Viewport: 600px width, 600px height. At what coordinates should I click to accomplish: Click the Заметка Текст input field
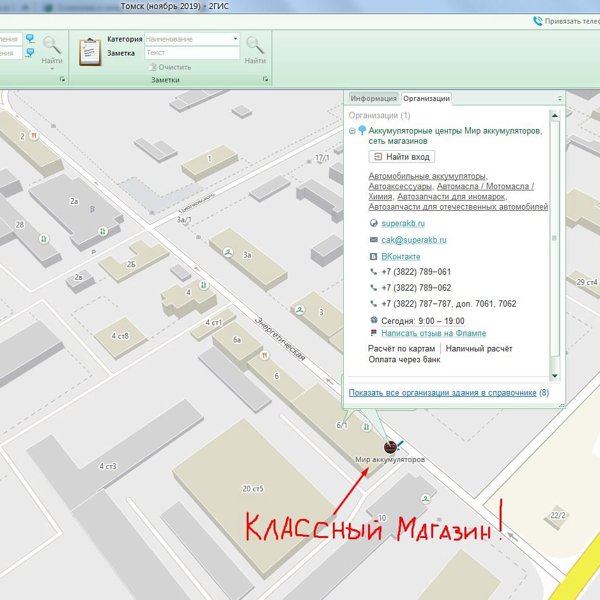point(192,53)
